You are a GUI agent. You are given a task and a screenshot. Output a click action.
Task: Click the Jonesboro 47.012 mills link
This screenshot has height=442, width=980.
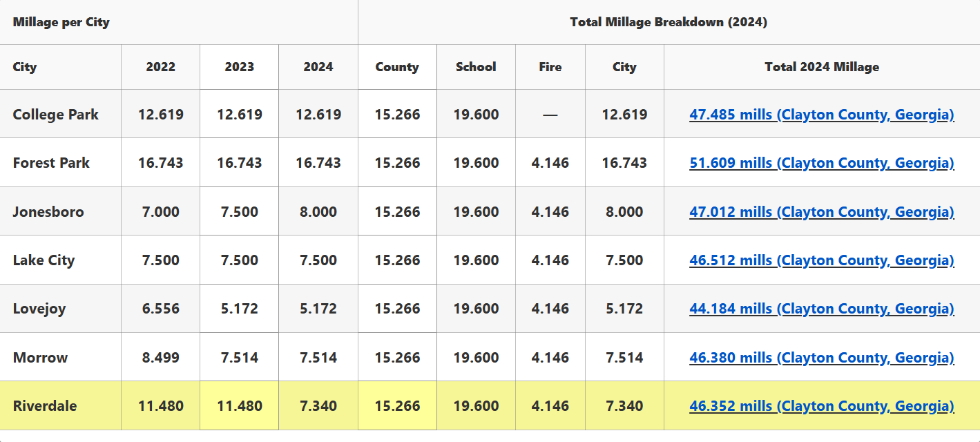click(x=821, y=212)
